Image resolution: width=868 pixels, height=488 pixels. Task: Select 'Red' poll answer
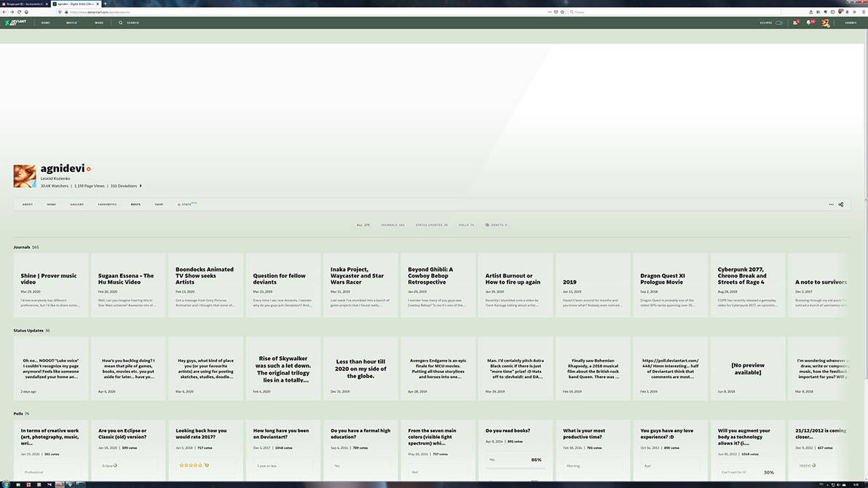[x=438, y=472]
